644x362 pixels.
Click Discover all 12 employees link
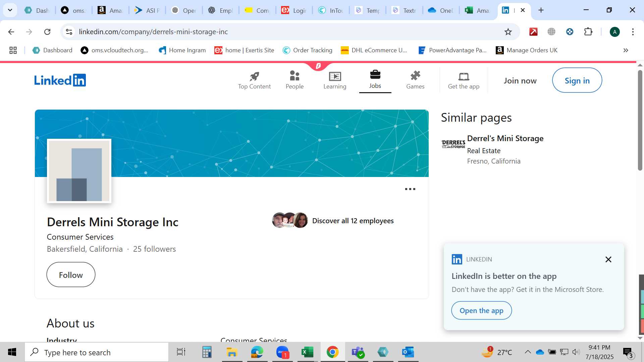click(353, 221)
